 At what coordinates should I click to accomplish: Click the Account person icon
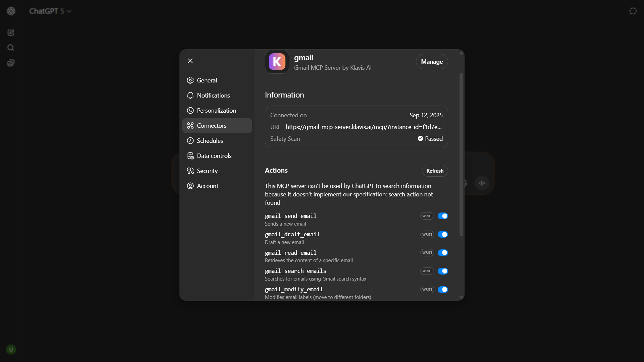(x=190, y=186)
